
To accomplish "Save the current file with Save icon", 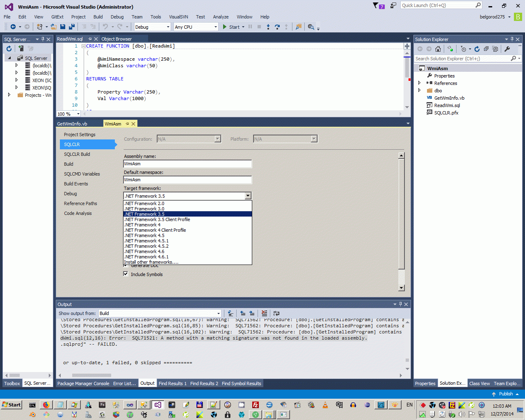I will 63,27.
